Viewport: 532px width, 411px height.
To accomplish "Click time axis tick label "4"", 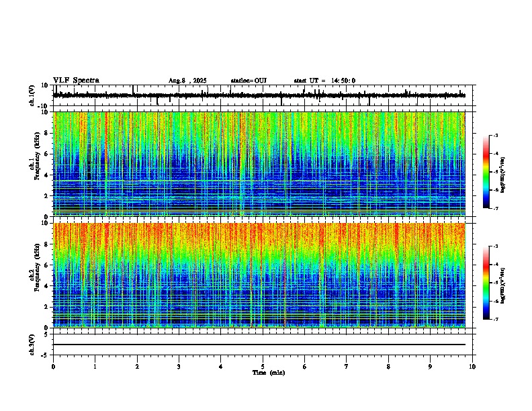I will 221,367.
